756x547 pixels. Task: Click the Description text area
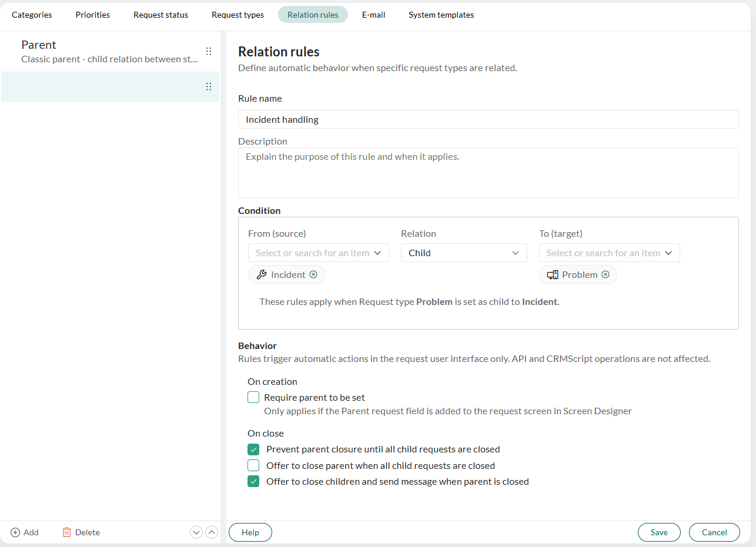click(x=488, y=173)
